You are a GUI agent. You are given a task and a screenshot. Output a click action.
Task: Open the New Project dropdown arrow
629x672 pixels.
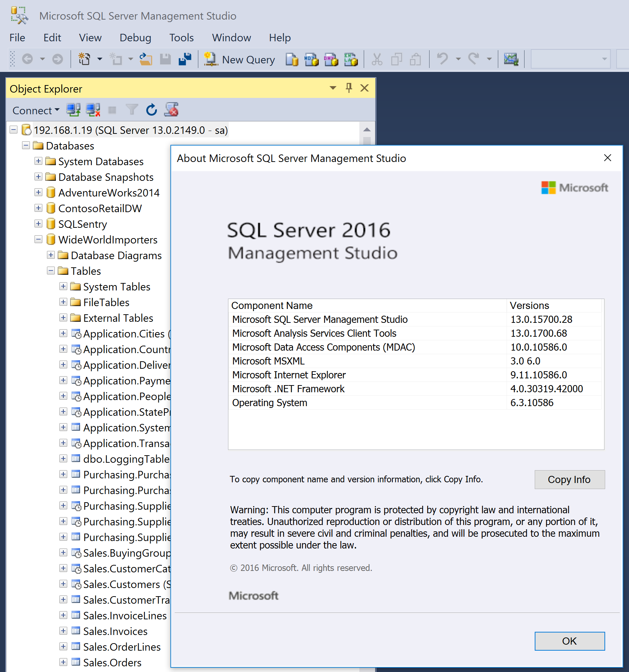click(x=100, y=59)
